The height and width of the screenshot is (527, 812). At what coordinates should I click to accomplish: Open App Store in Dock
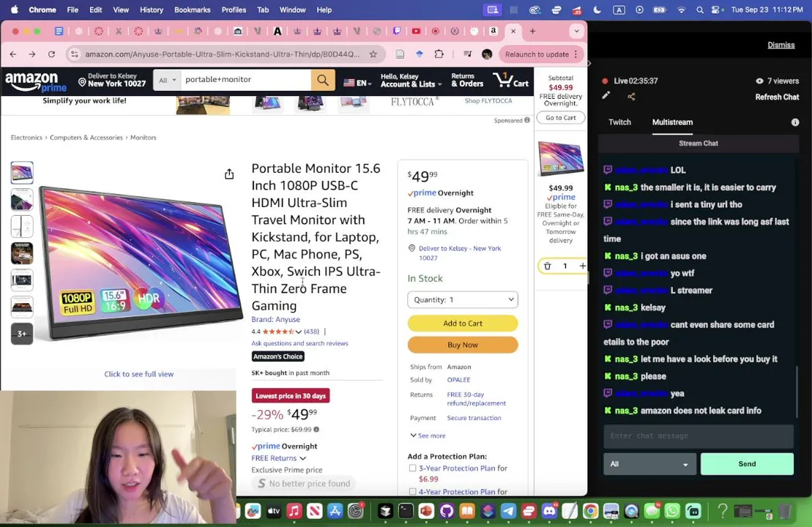coord(335,512)
